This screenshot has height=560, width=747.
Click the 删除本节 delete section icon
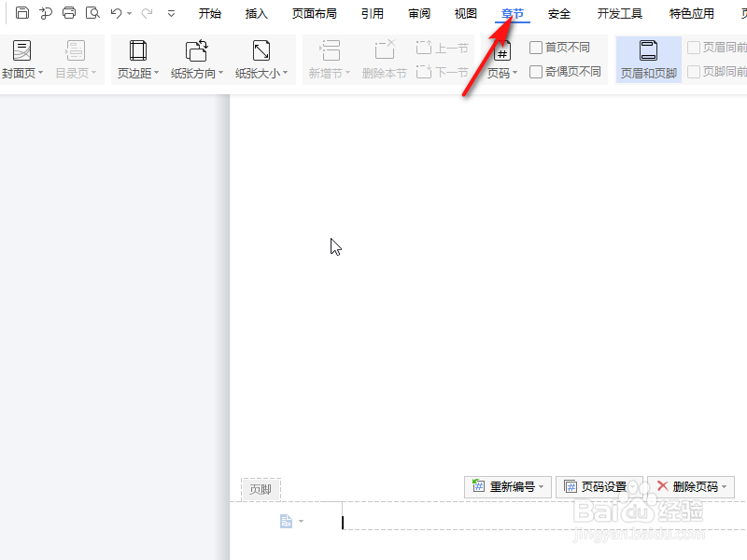click(385, 50)
